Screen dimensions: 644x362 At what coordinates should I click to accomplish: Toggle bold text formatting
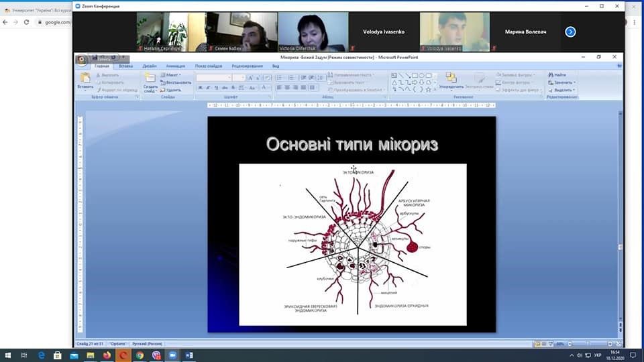[x=199, y=88]
